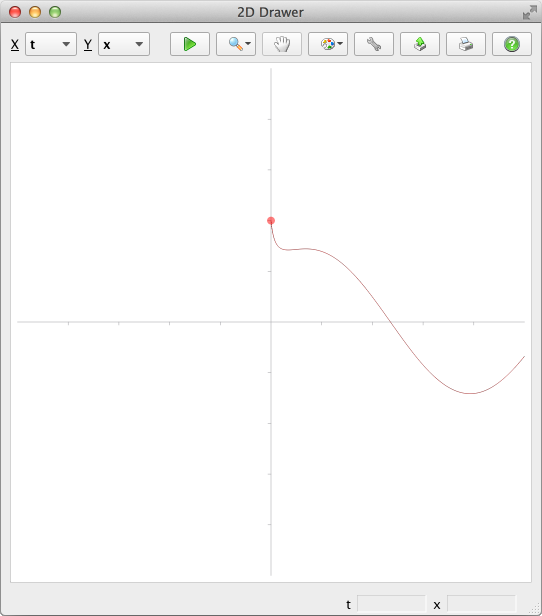542x616 pixels.
Task: Activate the hand pan tool
Action: (282, 44)
